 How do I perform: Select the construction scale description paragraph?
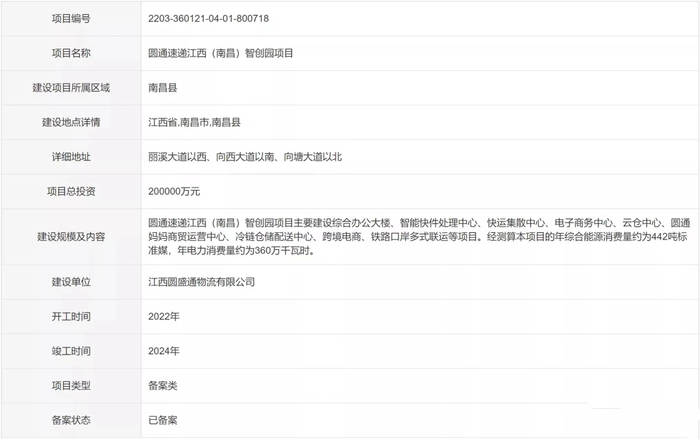(x=419, y=237)
